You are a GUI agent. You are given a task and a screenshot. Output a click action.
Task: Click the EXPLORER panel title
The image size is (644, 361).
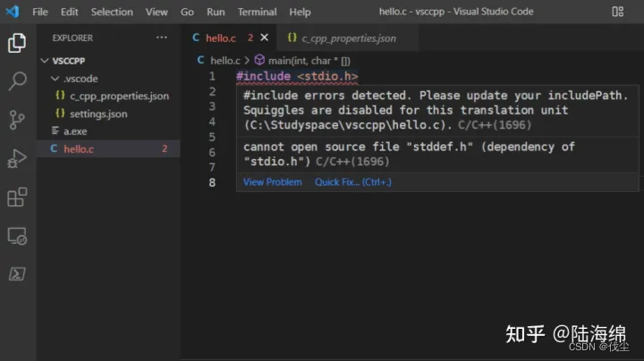point(72,38)
